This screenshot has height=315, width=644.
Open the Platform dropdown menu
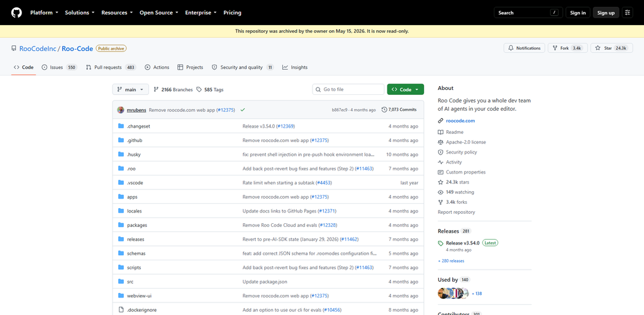pos(44,13)
